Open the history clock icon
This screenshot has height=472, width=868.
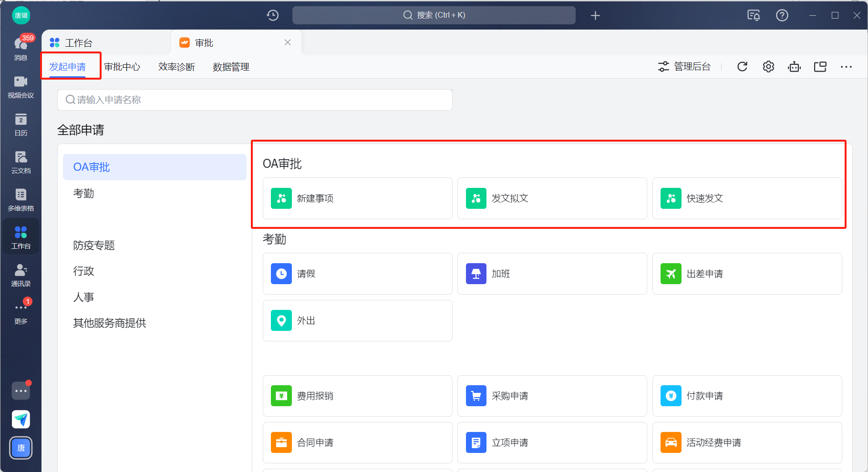click(273, 15)
